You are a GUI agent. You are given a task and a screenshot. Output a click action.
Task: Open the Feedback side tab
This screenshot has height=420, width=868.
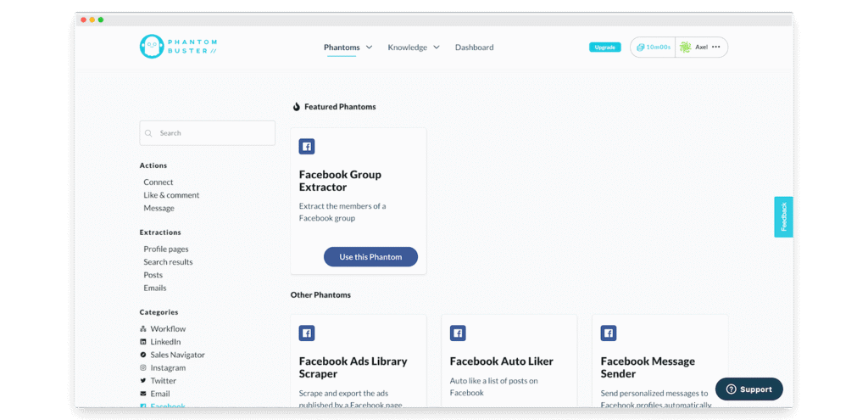(783, 216)
